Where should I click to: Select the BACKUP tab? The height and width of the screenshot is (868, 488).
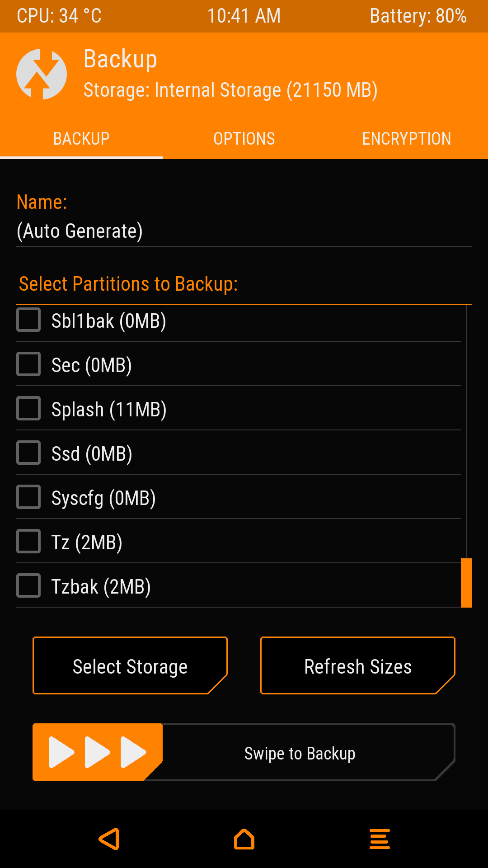pyautogui.click(x=81, y=138)
